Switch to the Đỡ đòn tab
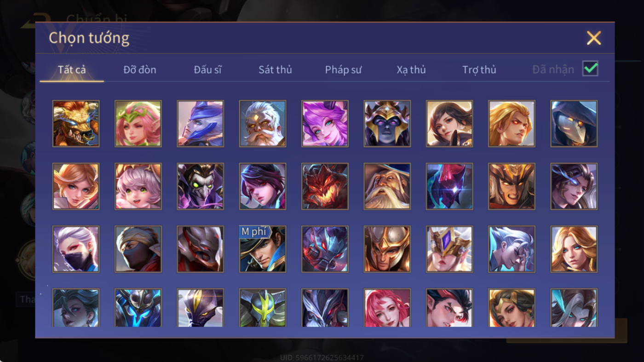 (140, 70)
